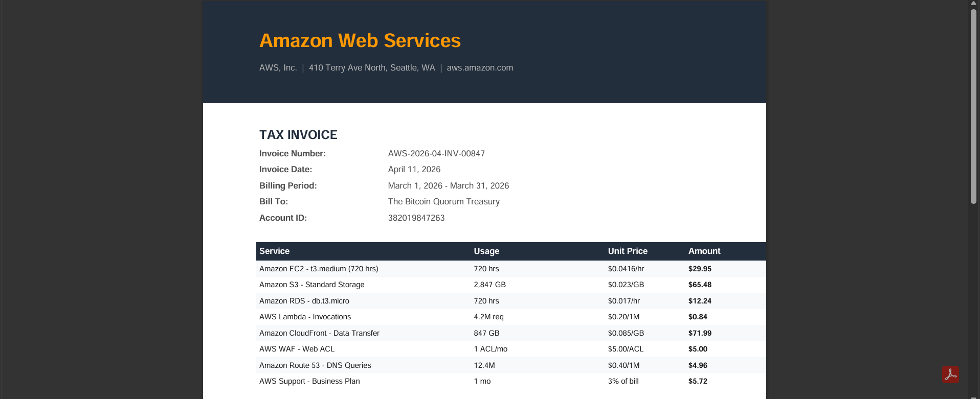Click the $4.96 amount
The height and width of the screenshot is (399, 980).
[698, 365]
